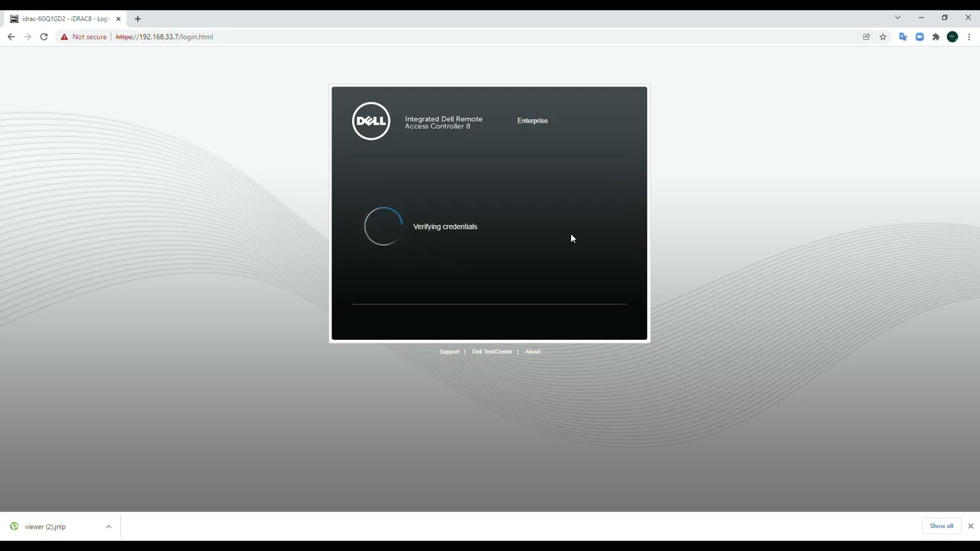Open the downloaded viewer (2).jnlp file
Screen dimensions: 980x551
coord(45,527)
